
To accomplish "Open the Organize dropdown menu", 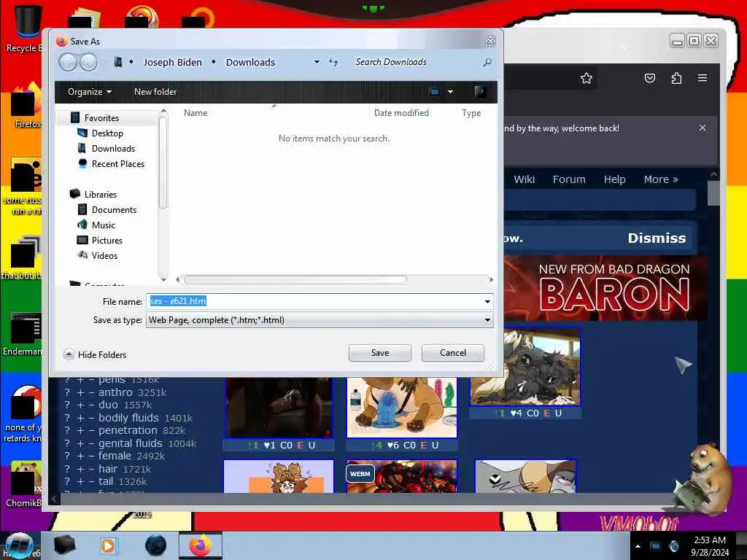I will [90, 92].
